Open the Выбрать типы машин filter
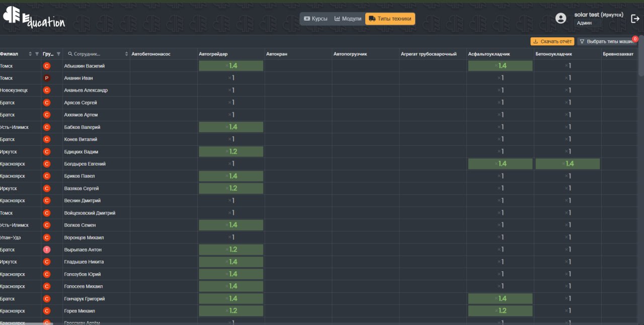Screen dimensions: 644x325 606,41
